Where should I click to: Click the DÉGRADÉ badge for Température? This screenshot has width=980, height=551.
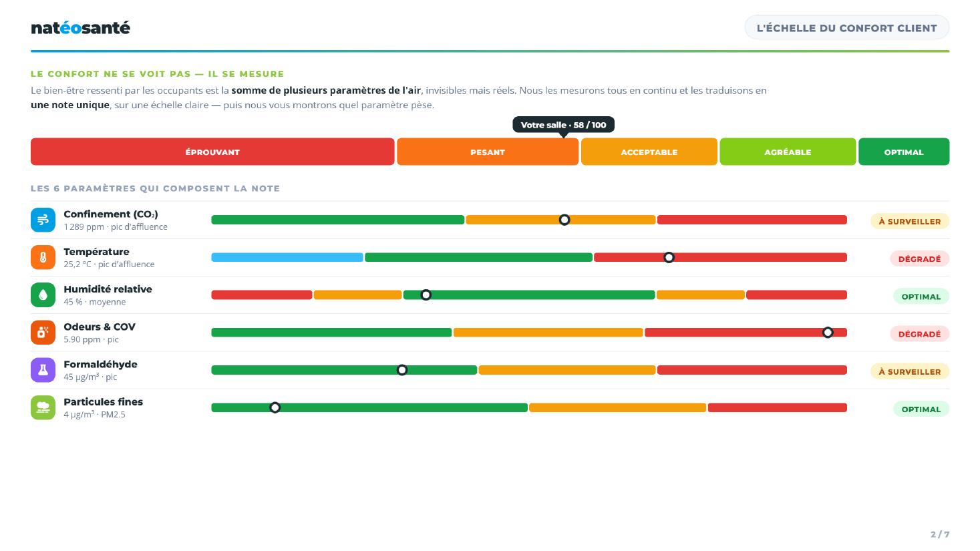(919, 258)
